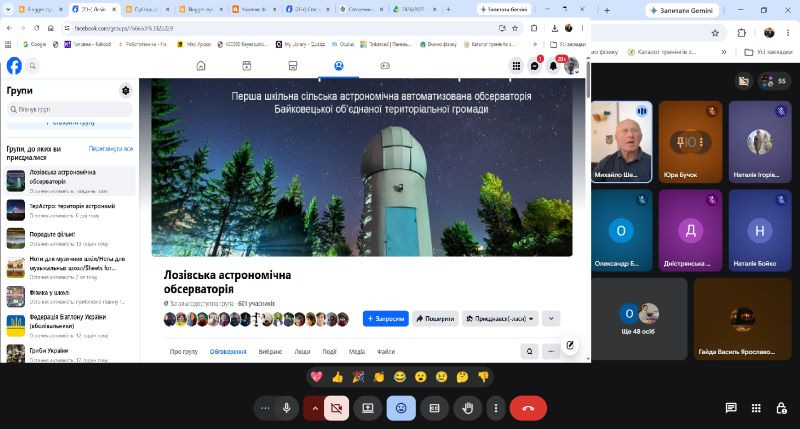This screenshot has height=429, width=800.
Task: Send thinking face reaction in Meet
Action: [x=462, y=377]
